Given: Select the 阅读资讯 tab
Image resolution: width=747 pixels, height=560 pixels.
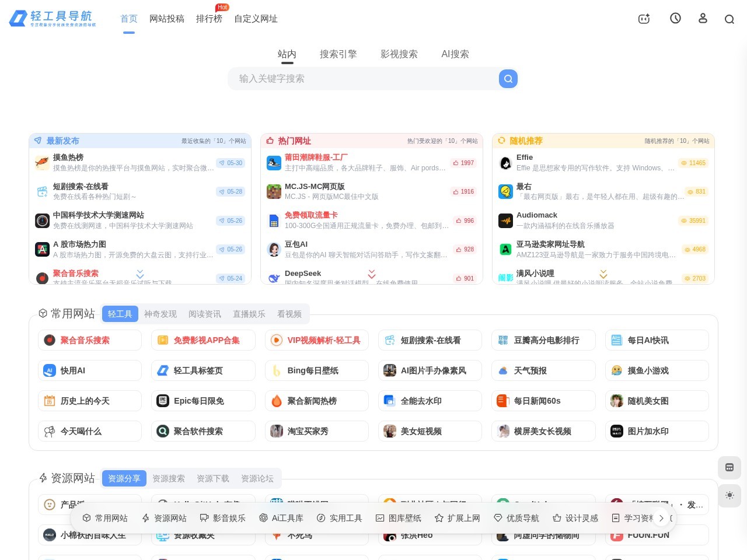Looking at the screenshot, I should [x=205, y=314].
